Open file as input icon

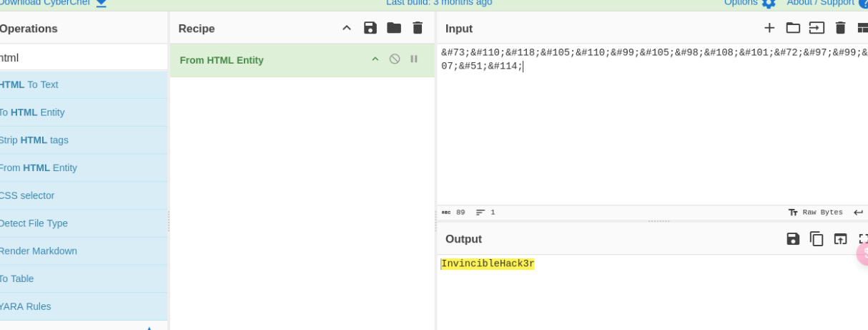817,28
